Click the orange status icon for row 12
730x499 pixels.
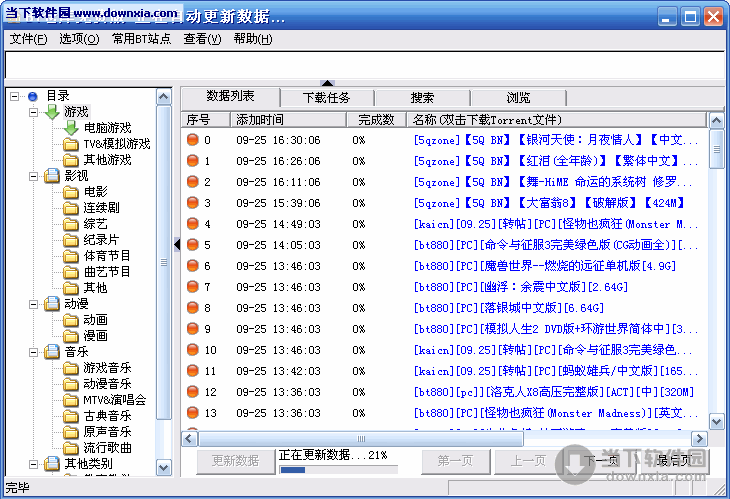tap(192, 392)
